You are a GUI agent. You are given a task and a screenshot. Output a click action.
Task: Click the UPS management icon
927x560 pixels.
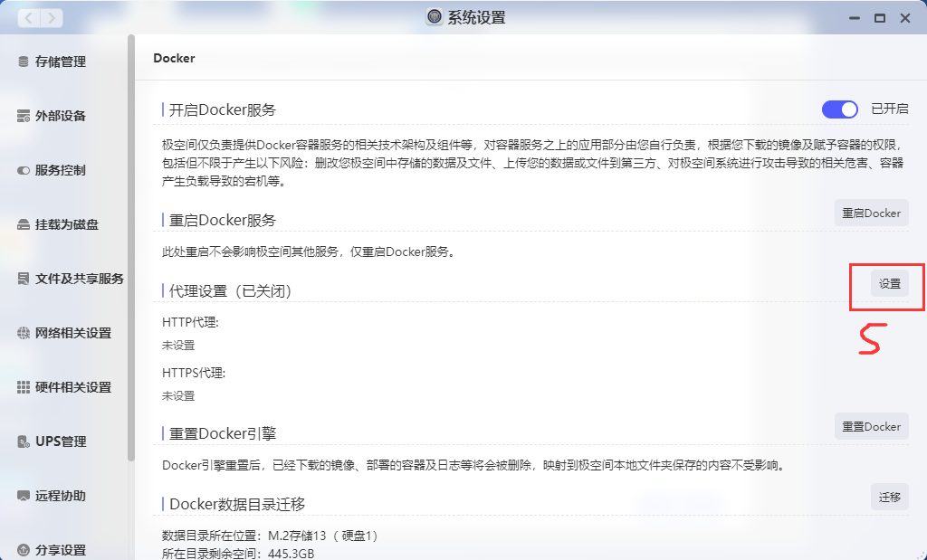24,441
